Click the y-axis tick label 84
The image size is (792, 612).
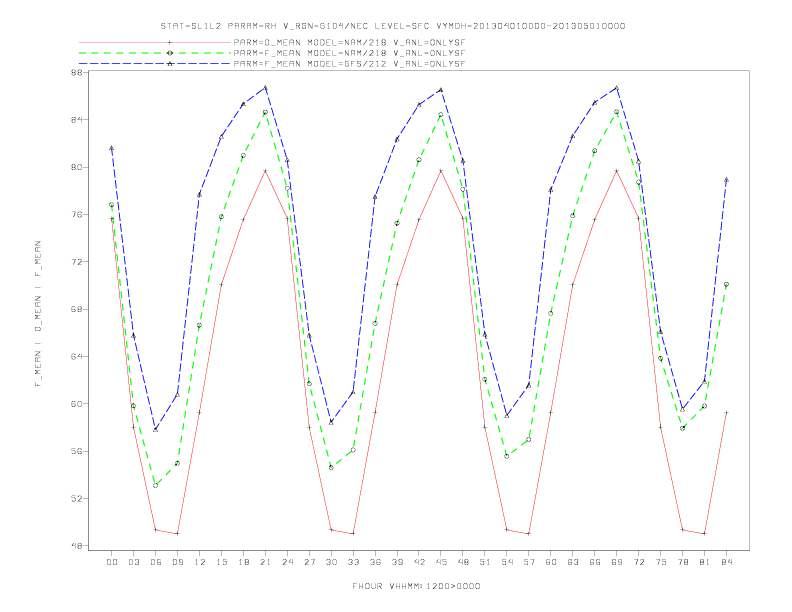coord(76,120)
